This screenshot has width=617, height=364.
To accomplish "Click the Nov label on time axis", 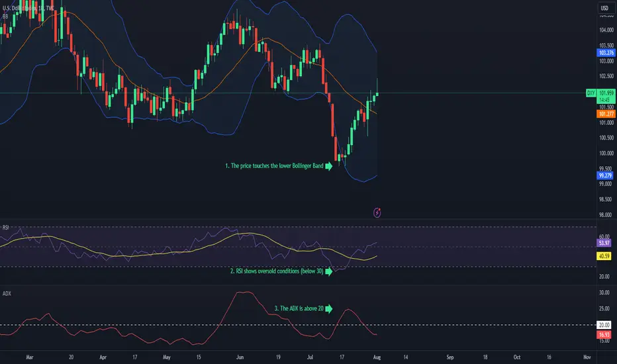I will point(587,357).
